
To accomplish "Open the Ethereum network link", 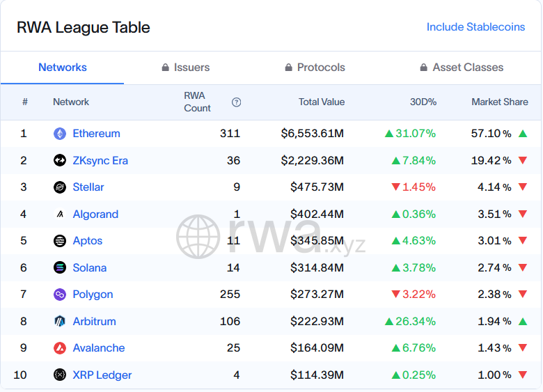I will tap(96, 134).
